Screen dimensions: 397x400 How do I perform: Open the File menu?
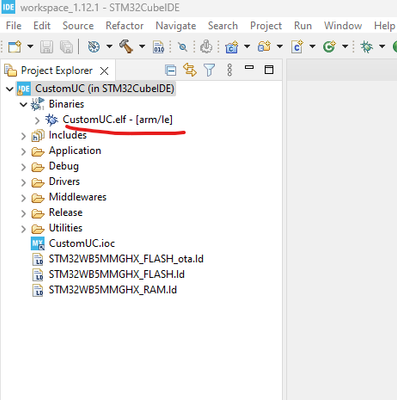[14, 26]
